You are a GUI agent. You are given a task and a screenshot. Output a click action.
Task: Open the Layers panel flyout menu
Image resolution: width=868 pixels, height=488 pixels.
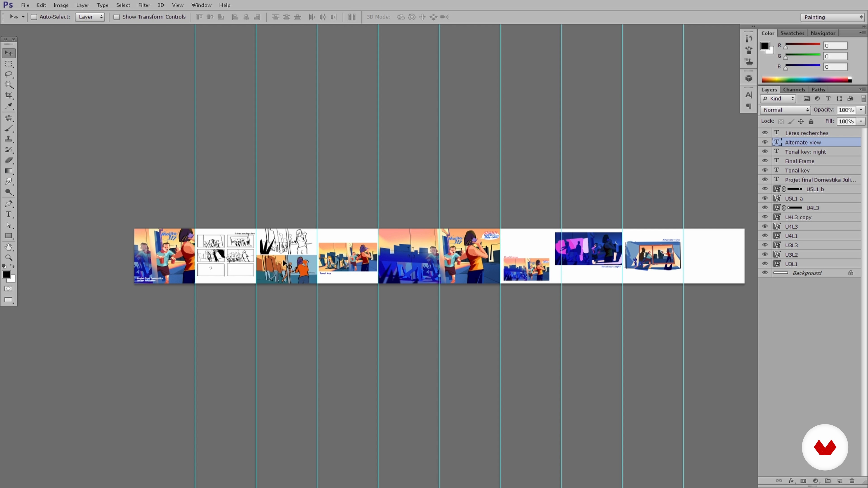(x=862, y=89)
